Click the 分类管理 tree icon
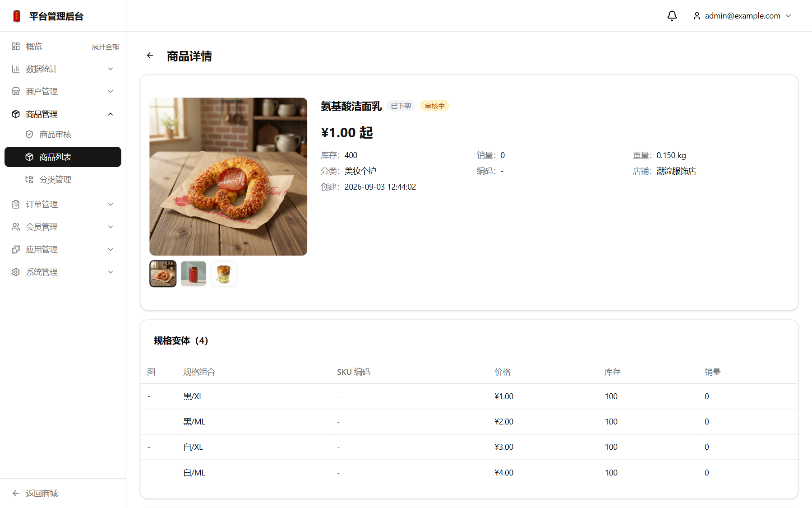Screen dimensions: 812x508 29,179
